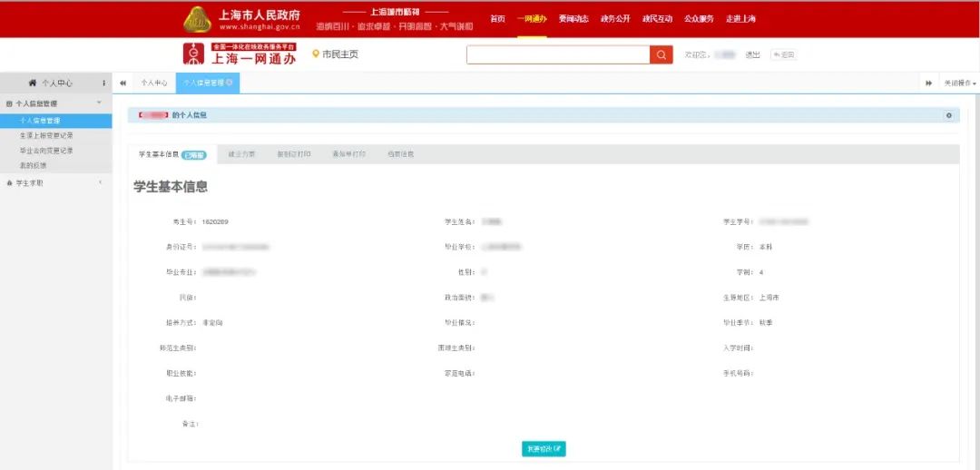
Task: Open the 个人中心 page tab
Action: click(153, 83)
